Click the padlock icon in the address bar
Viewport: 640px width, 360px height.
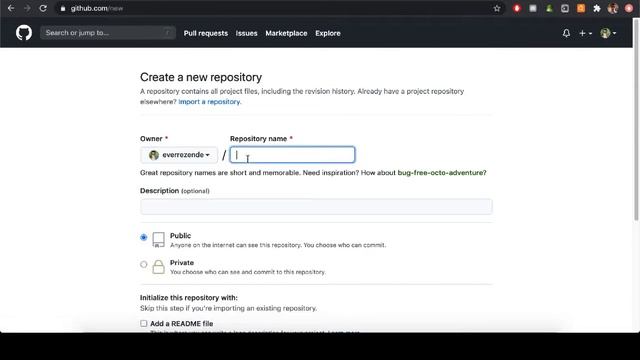coord(62,9)
